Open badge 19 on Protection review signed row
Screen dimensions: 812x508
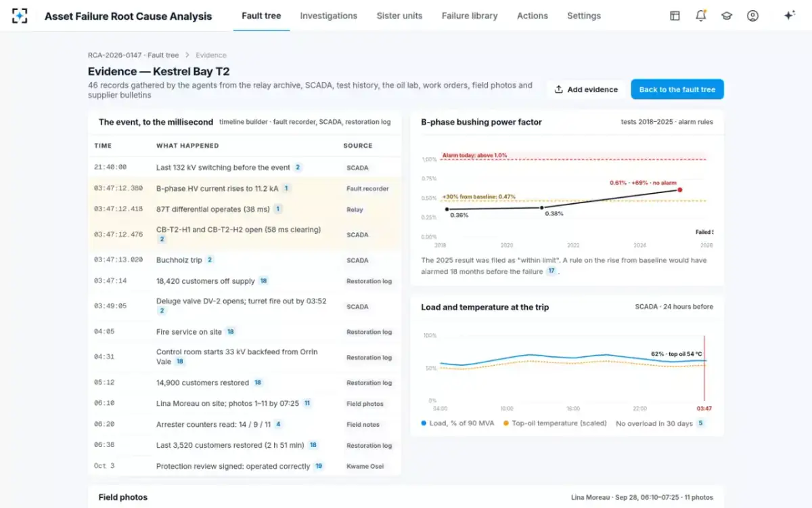tap(319, 467)
